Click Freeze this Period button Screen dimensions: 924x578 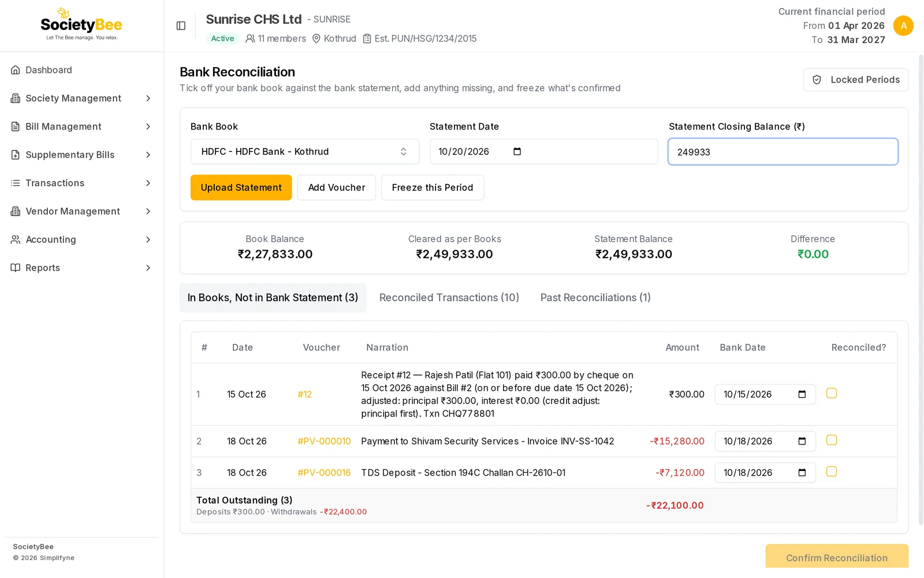(433, 188)
